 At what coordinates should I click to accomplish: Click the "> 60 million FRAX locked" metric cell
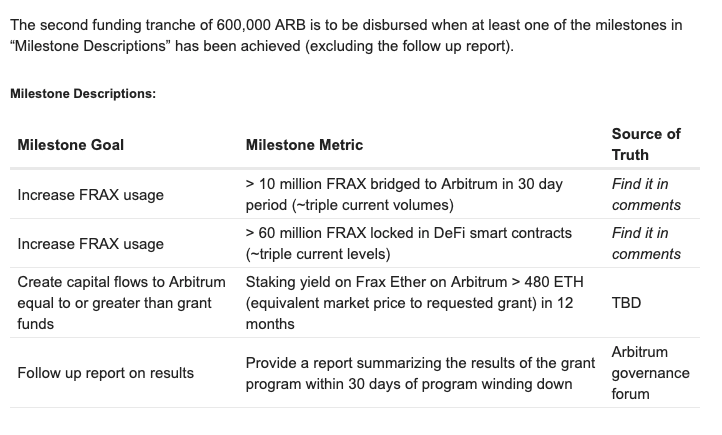[x=408, y=243]
